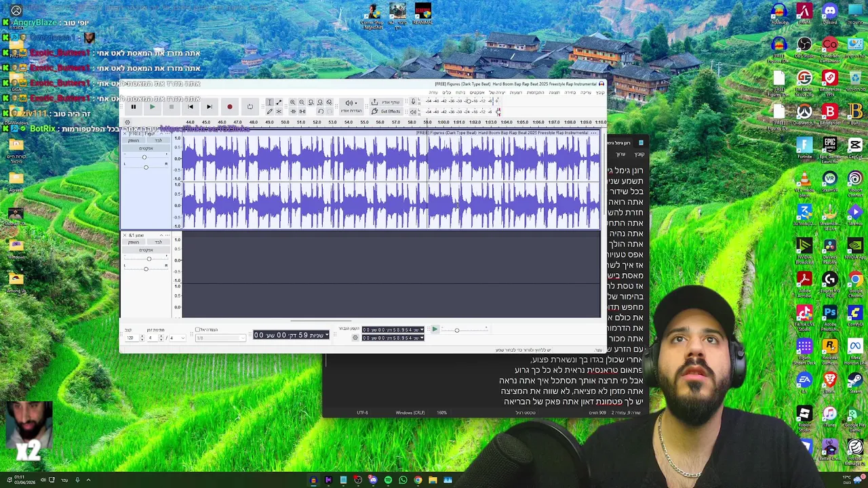This screenshot has width=868, height=488.
Task: Solo the second audio track
Action: click(159, 243)
